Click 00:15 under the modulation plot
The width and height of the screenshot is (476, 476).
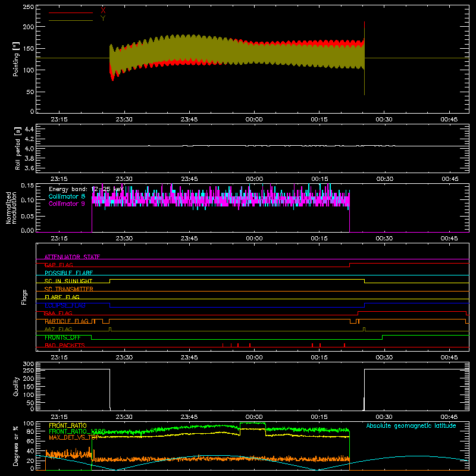[320, 239]
